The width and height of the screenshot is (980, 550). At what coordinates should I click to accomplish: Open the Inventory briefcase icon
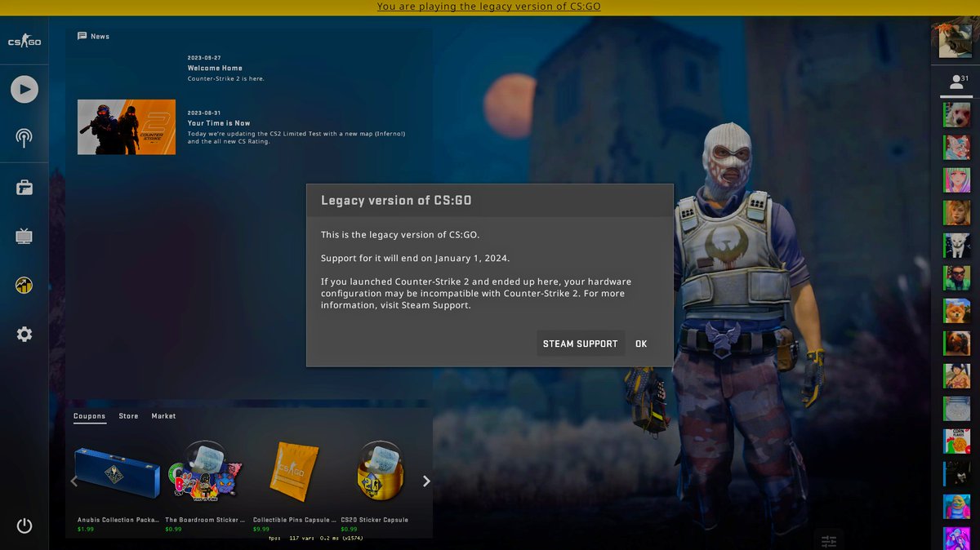click(24, 188)
